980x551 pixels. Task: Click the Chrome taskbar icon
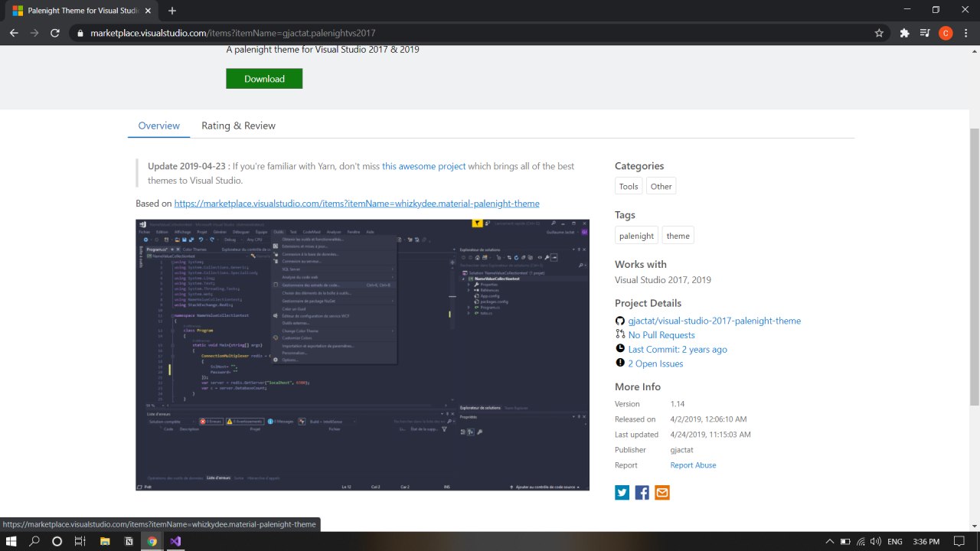pos(152,541)
